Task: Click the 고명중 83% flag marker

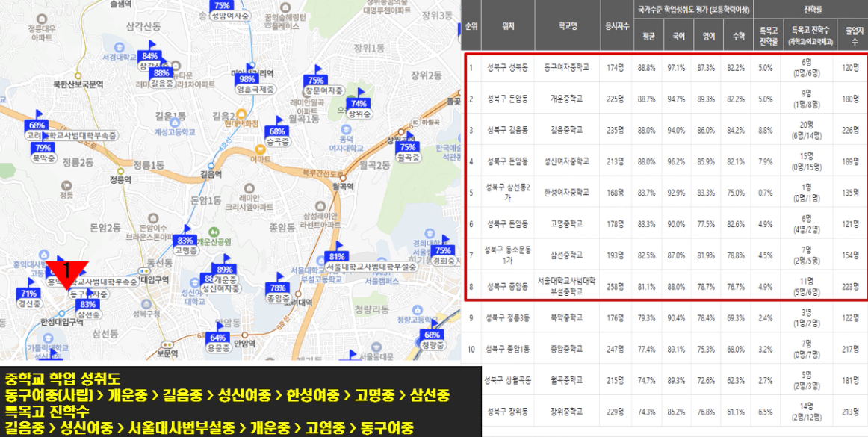Action: (185, 241)
